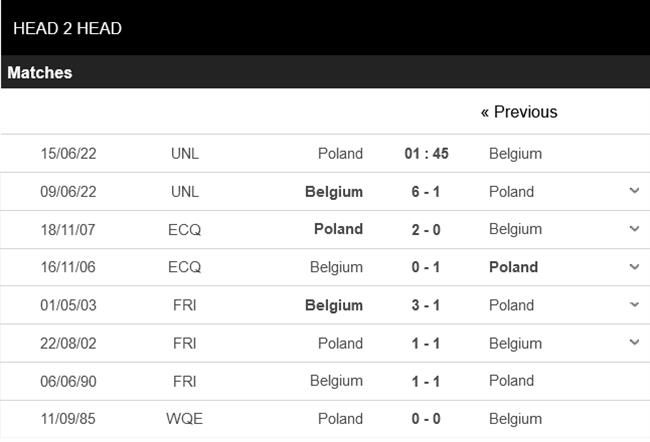Click the 6 - 1 score

(425, 192)
